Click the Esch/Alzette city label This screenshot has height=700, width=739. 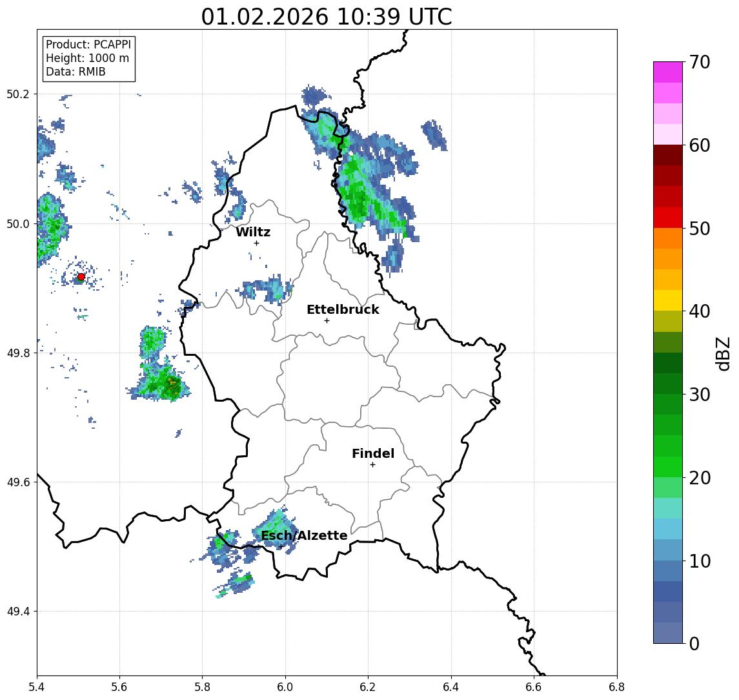(304, 535)
